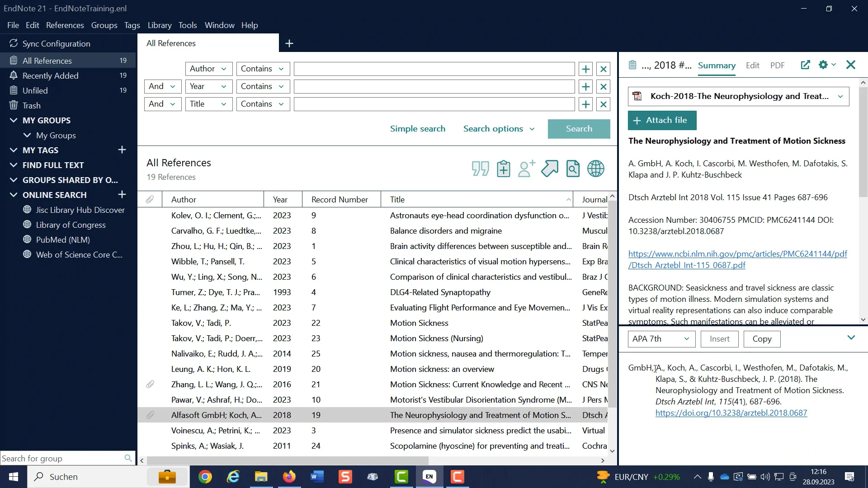Click the Attach file button
The image size is (868, 488).
tap(662, 120)
